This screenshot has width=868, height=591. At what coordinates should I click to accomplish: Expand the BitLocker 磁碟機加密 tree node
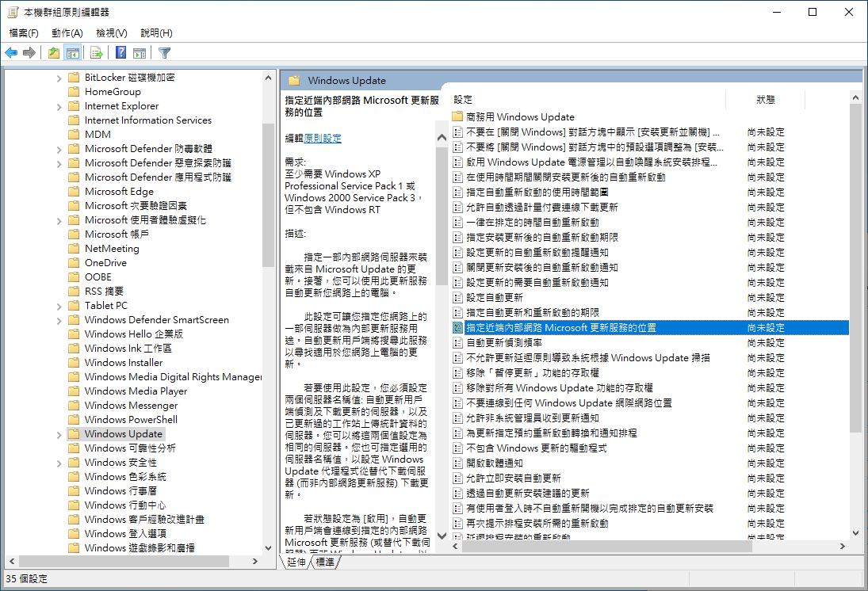click(59, 78)
